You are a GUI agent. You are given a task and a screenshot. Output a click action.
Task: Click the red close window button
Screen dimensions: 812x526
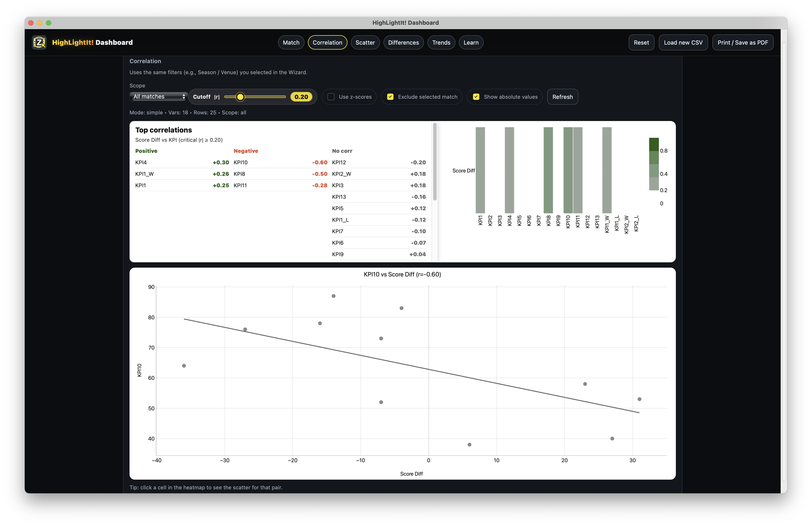pos(31,23)
